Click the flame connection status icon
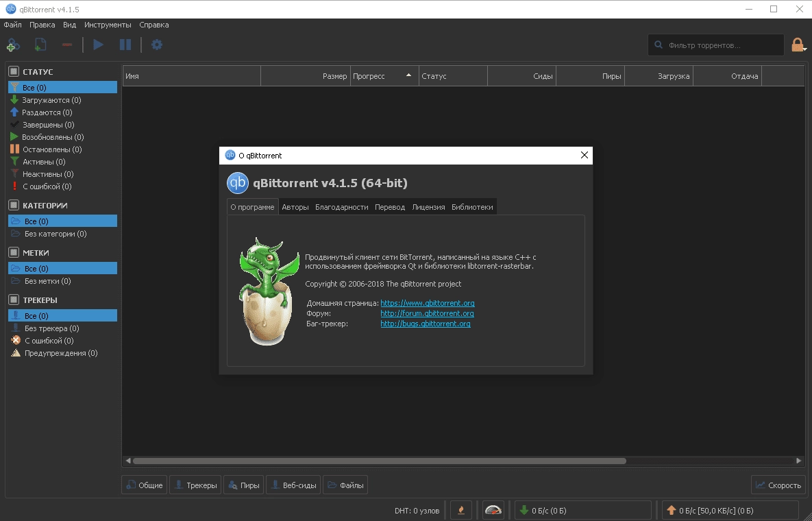812x521 pixels. point(461,511)
